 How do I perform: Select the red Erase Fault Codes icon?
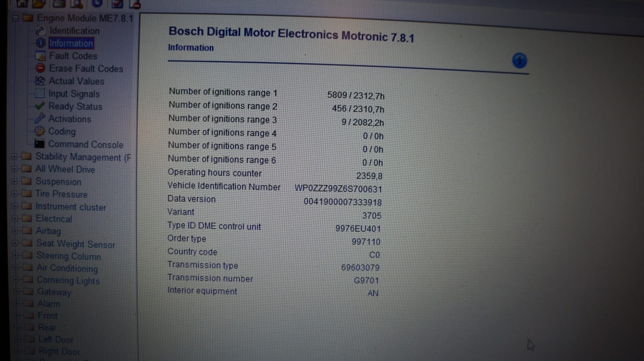[x=41, y=68]
